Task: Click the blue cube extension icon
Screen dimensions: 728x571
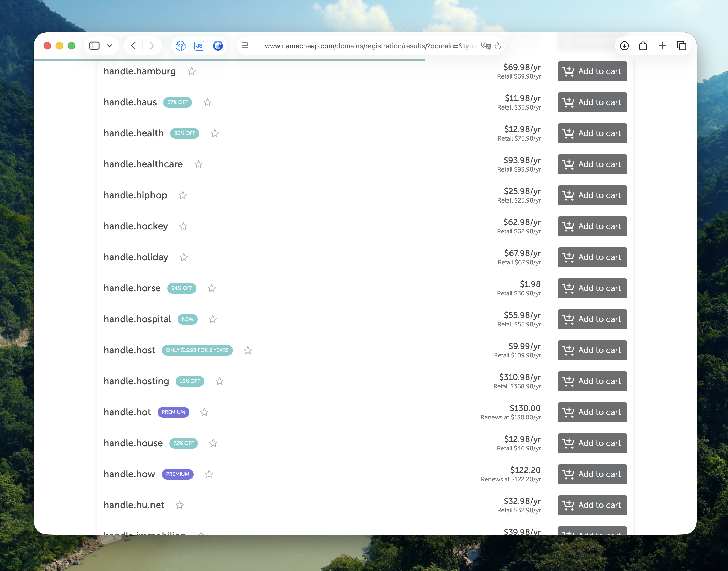Action: pyautogui.click(x=180, y=46)
